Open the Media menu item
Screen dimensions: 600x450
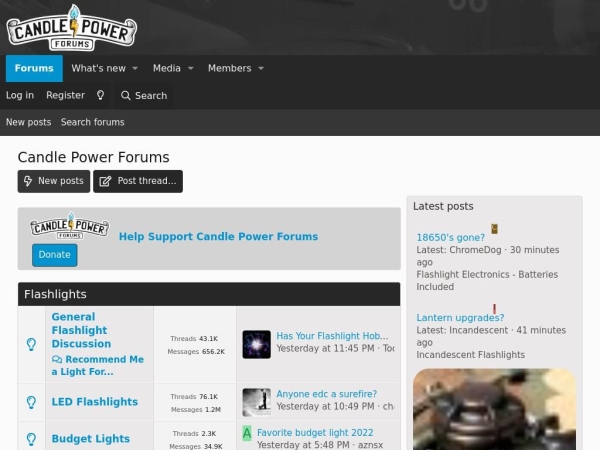point(167,68)
